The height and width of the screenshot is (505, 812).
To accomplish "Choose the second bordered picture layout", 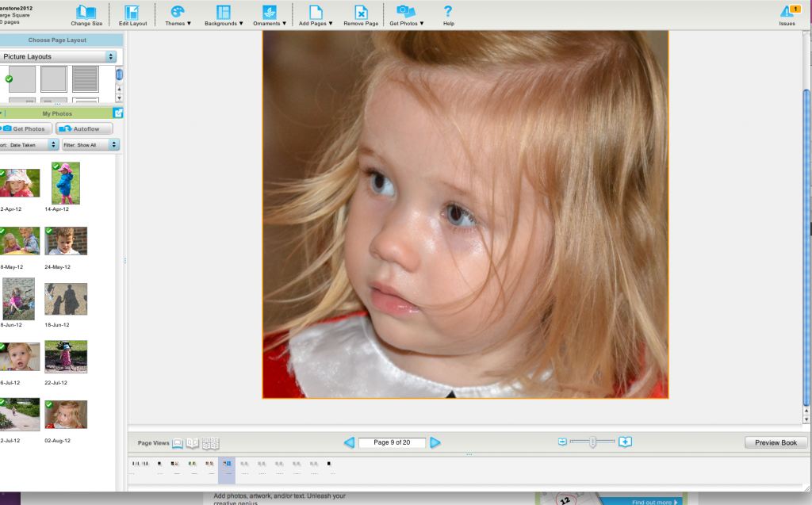I will [54, 78].
